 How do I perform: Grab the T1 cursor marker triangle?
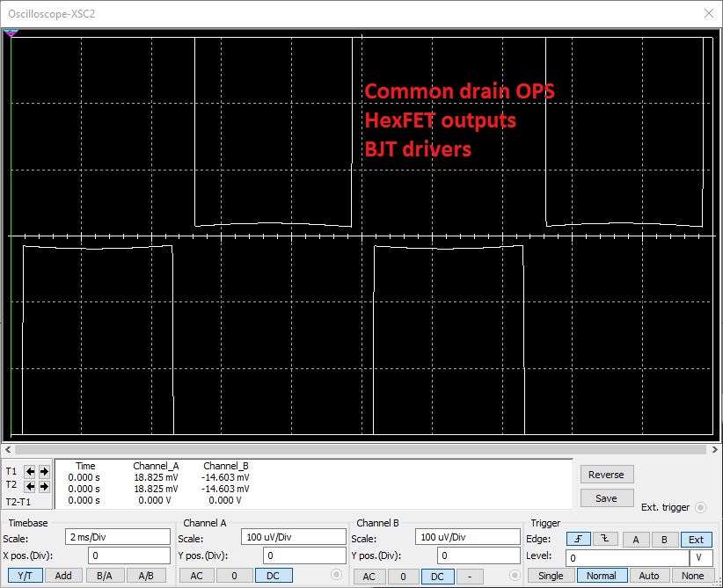(11, 33)
